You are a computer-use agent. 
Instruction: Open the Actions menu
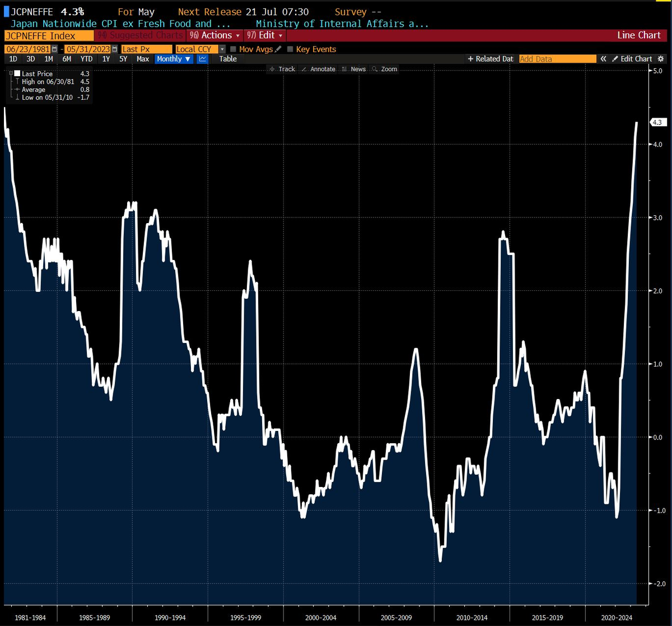click(216, 35)
